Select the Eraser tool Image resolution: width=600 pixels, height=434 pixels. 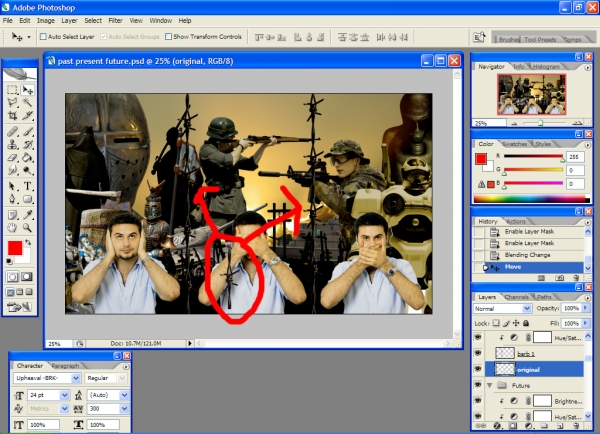(x=12, y=157)
